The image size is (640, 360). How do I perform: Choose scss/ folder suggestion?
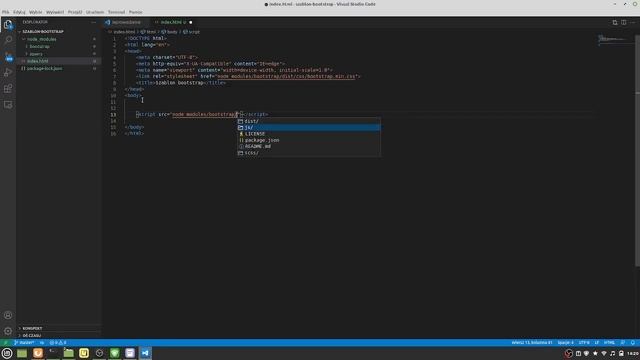tap(309, 153)
